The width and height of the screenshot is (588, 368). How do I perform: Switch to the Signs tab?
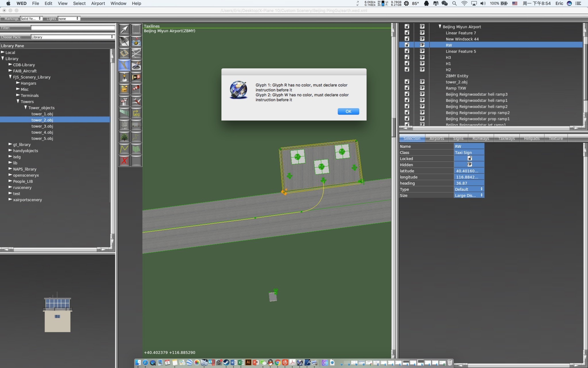pos(458,139)
